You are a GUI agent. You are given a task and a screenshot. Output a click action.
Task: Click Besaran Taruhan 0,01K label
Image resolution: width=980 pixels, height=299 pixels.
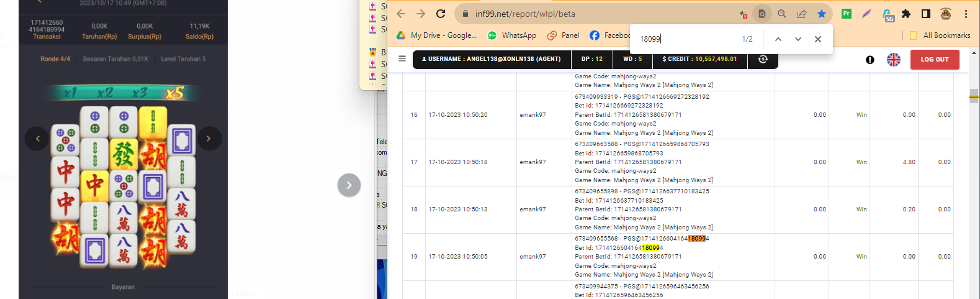(x=115, y=59)
